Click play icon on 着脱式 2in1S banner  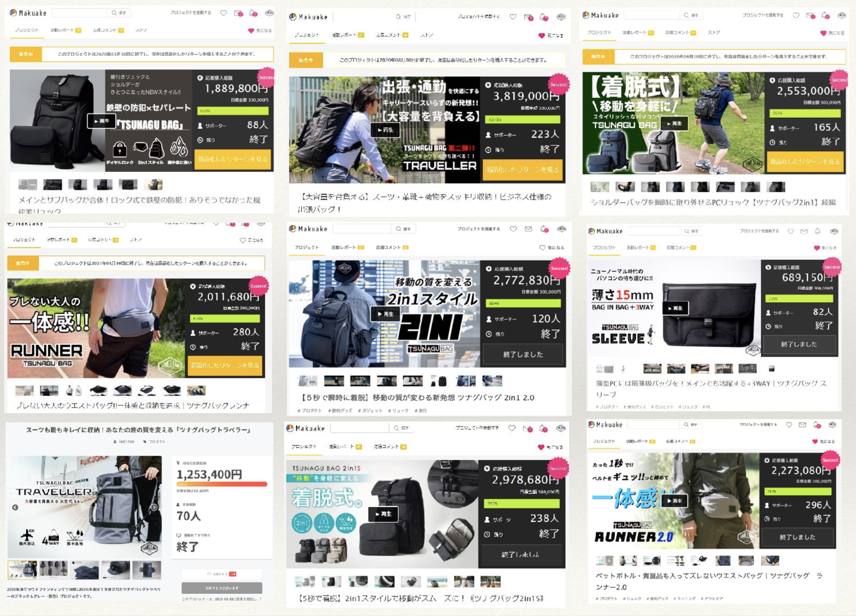coord(383,514)
